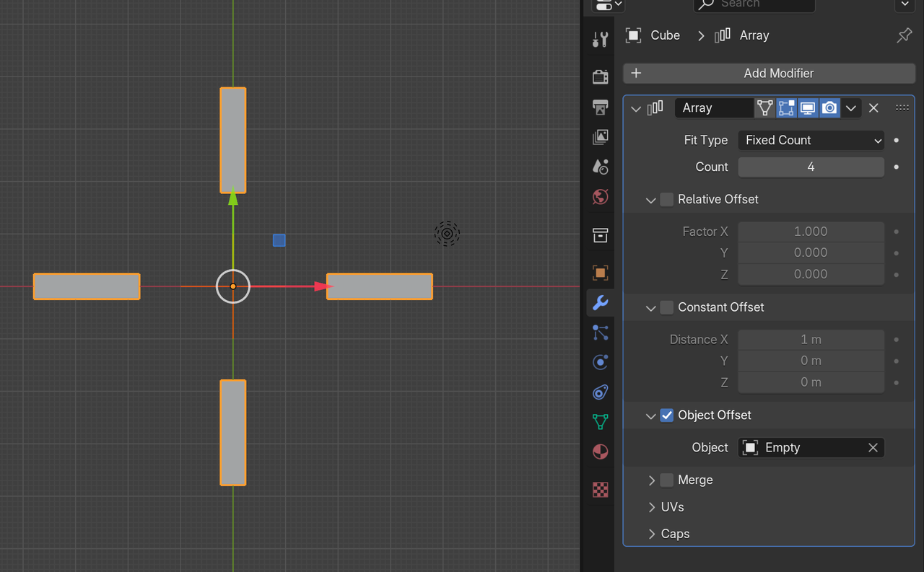The image size is (924, 572).
Task: Click the animate dot next to Count
Action: (x=896, y=167)
